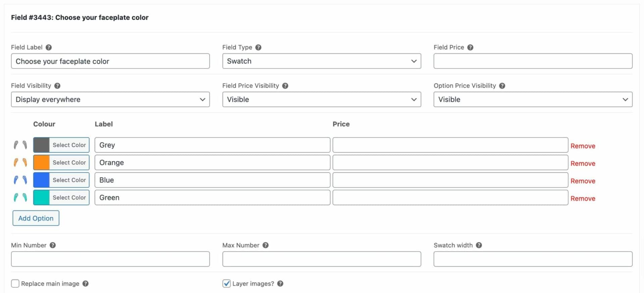Click the help icon beside Min Number
The width and height of the screenshot is (644, 293).
coord(53,245)
